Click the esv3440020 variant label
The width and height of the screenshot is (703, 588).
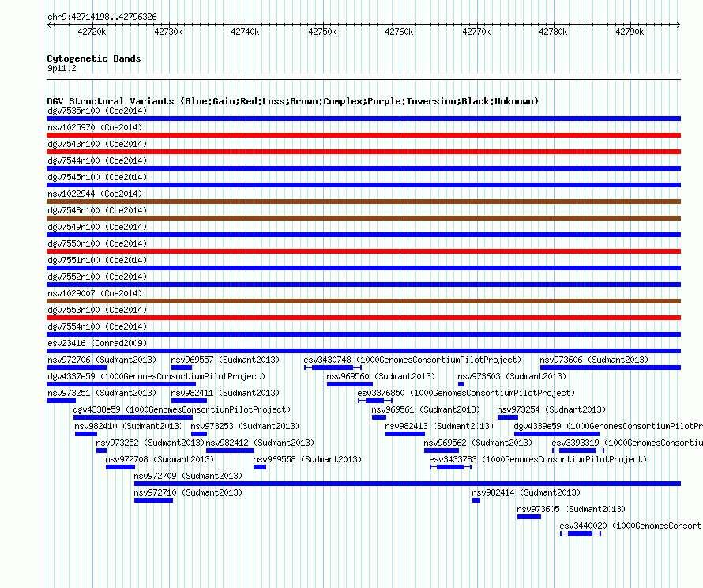(x=631, y=526)
